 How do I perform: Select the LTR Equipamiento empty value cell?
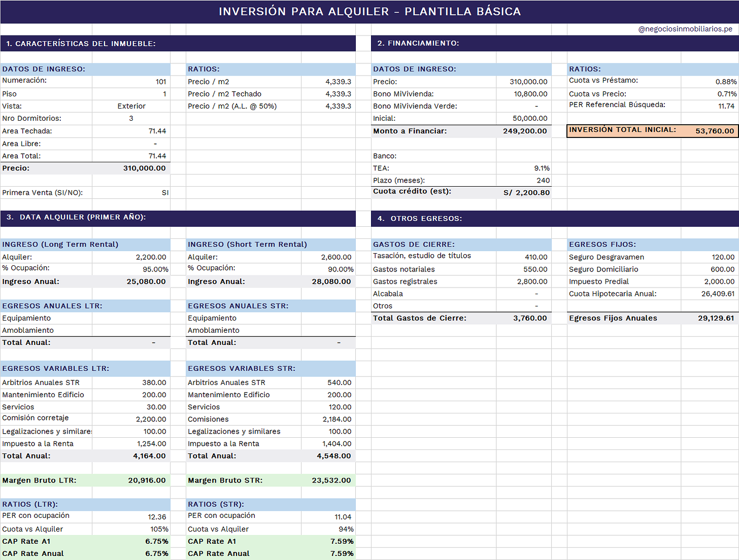point(131,318)
